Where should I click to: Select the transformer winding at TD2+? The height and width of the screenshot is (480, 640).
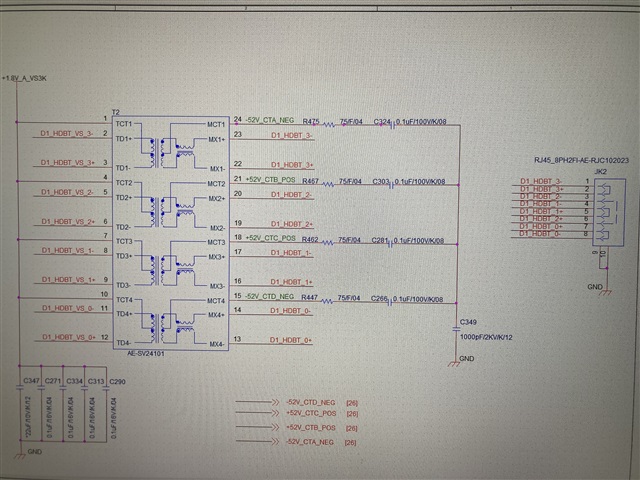click(x=154, y=212)
